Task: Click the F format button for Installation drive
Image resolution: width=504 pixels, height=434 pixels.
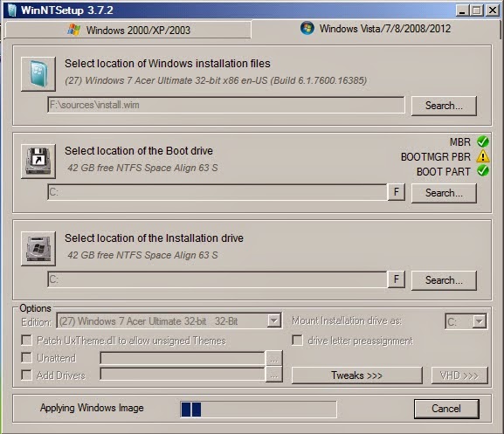Action: [397, 279]
